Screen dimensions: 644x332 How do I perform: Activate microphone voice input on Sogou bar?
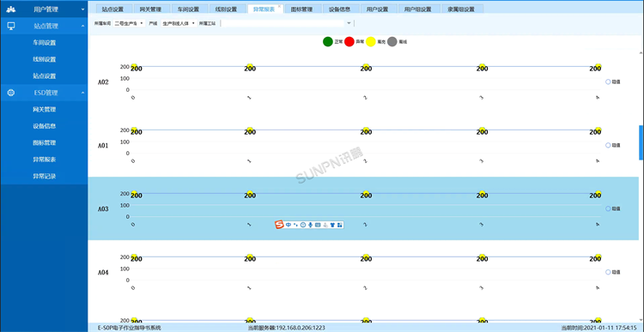click(311, 225)
